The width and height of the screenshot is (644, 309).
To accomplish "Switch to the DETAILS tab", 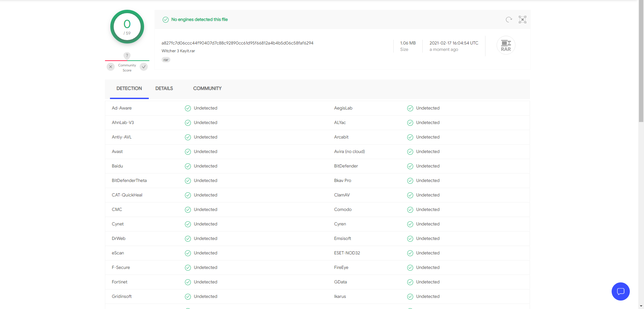I will [164, 88].
